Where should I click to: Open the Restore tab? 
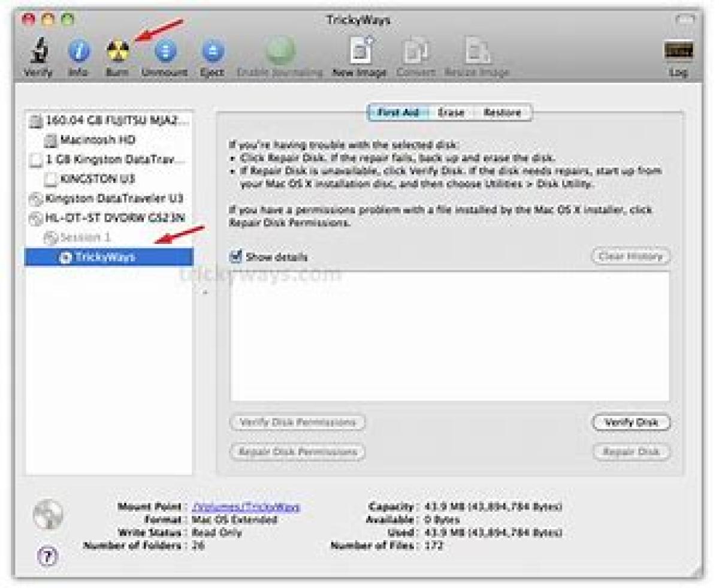coord(502,113)
